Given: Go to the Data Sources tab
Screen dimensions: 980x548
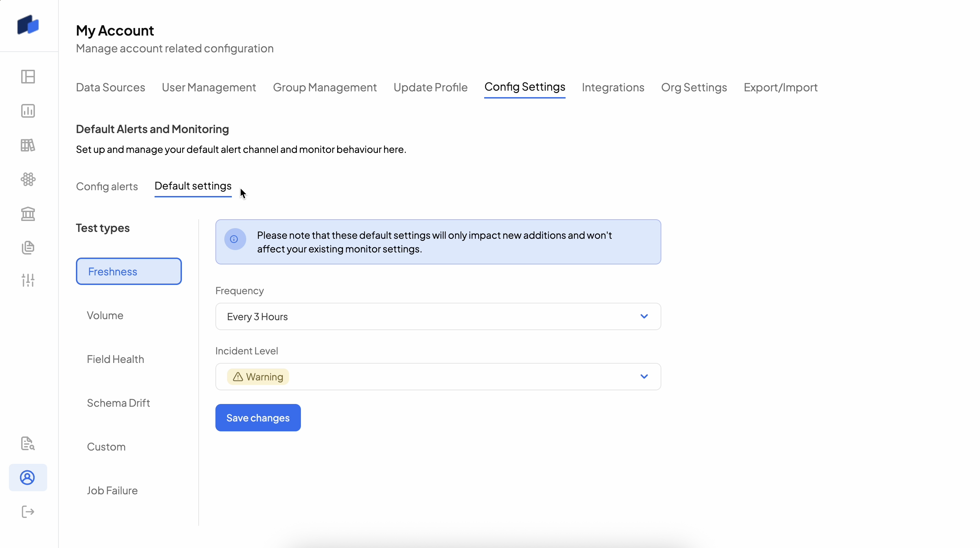Looking at the screenshot, I should [x=110, y=88].
